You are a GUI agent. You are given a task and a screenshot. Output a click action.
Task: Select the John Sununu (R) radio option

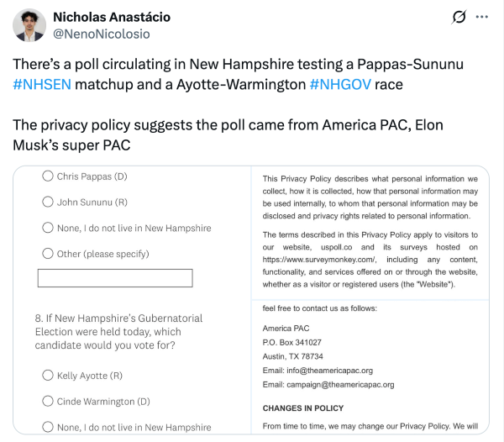click(47, 202)
